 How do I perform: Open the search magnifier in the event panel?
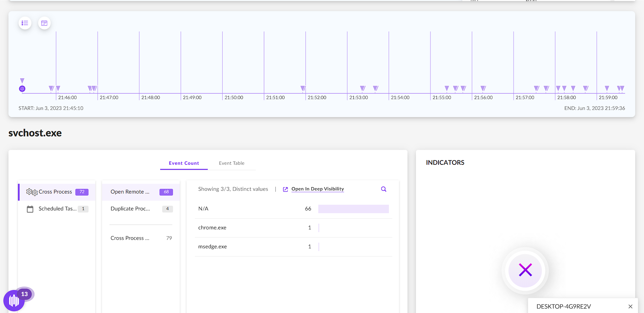coord(383,189)
